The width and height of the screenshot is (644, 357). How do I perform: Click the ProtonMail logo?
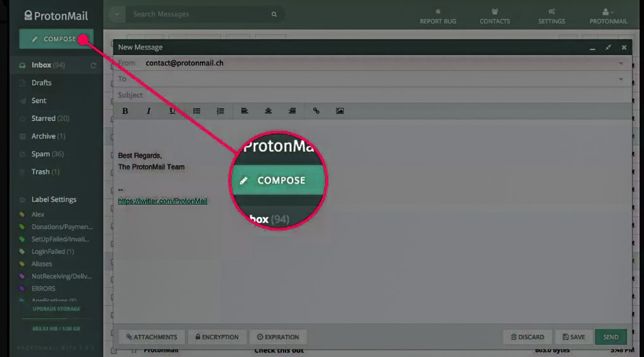[56, 16]
